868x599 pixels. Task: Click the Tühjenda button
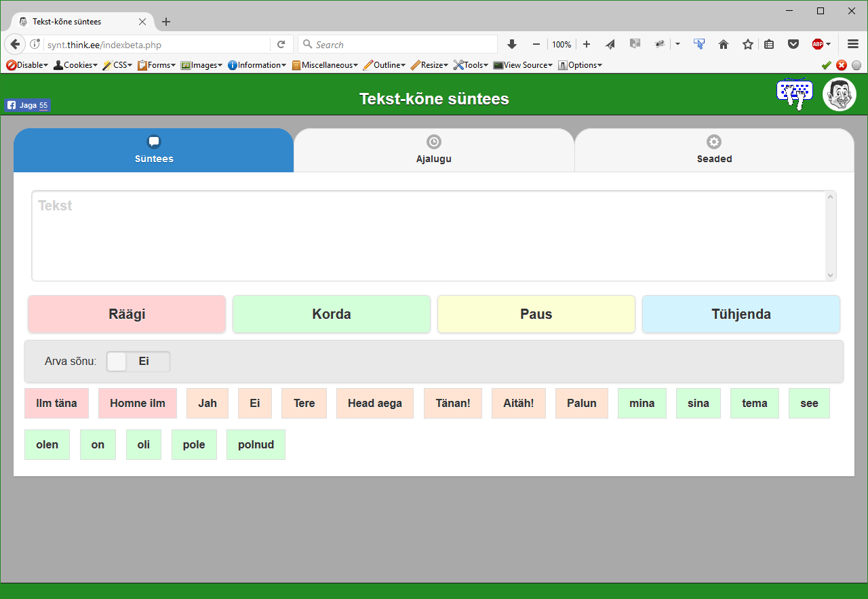[741, 314]
